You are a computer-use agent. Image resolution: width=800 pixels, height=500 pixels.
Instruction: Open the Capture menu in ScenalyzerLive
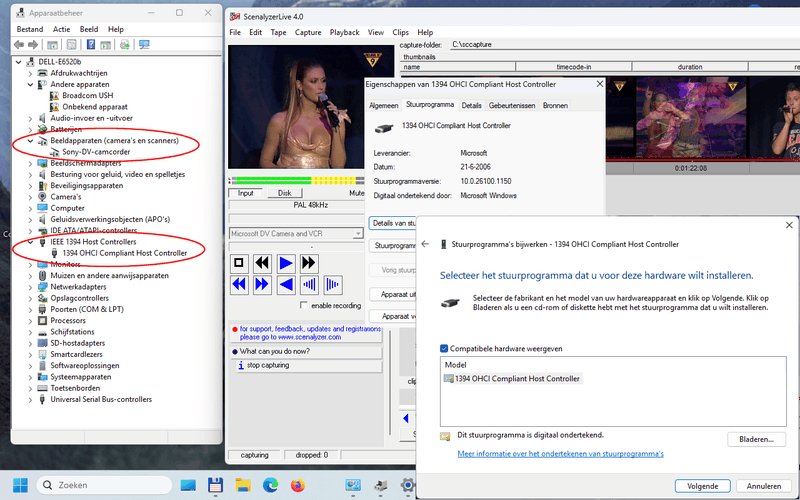click(308, 32)
